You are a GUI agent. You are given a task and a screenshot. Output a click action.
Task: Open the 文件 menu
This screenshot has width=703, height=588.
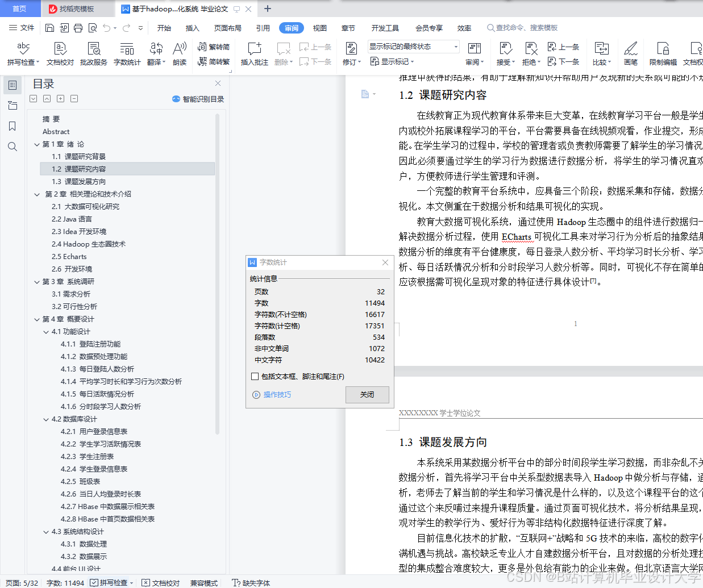coord(28,27)
